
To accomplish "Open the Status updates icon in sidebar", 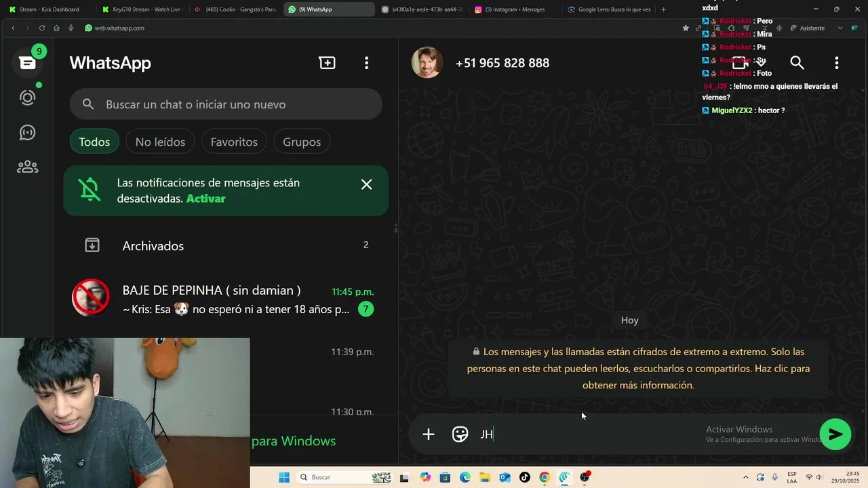I will pyautogui.click(x=27, y=97).
